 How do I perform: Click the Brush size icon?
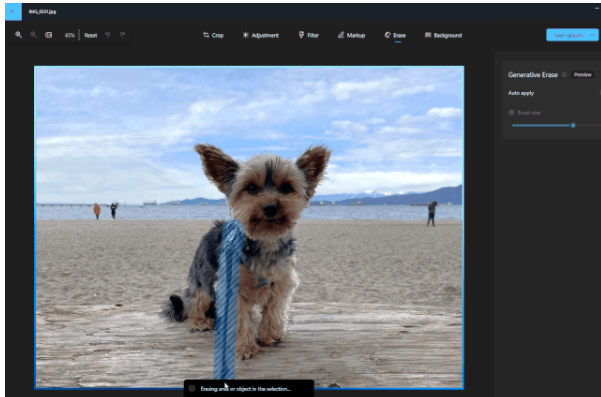[x=511, y=112]
